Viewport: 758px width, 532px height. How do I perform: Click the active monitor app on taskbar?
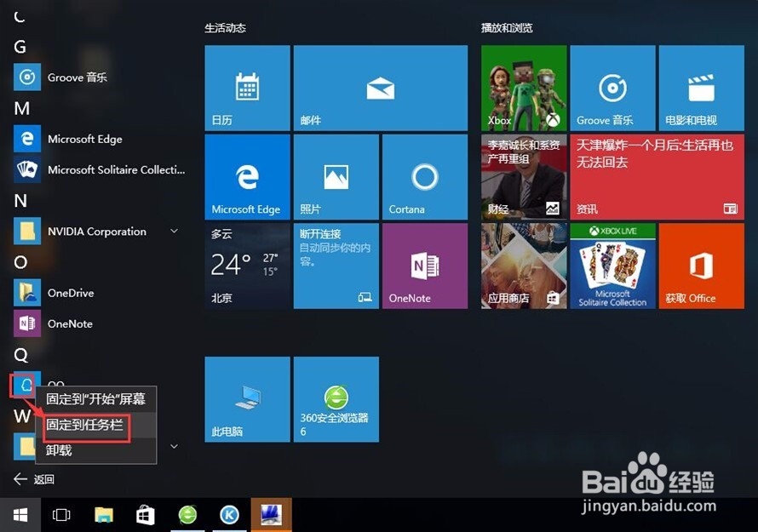pyautogui.click(x=271, y=515)
